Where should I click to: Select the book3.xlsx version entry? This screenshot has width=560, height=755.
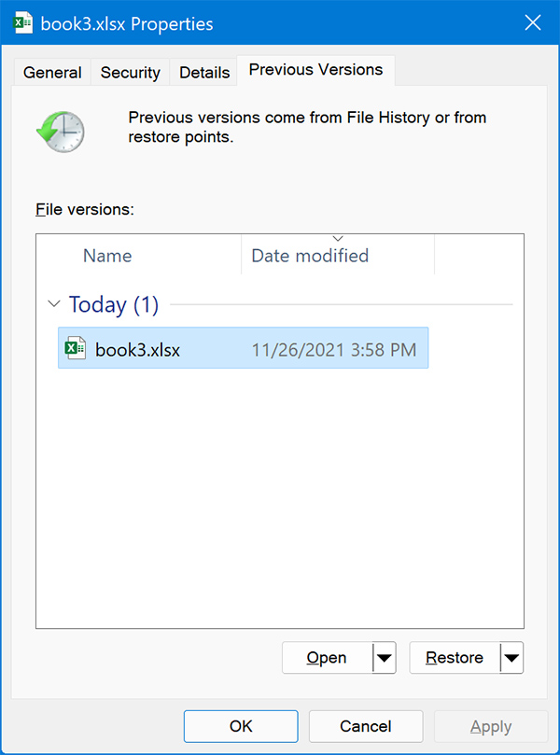pyautogui.click(x=233, y=349)
